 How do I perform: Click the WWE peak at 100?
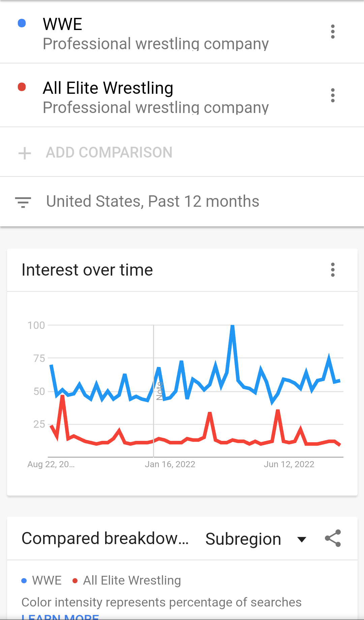pyautogui.click(x=233, y=326)
